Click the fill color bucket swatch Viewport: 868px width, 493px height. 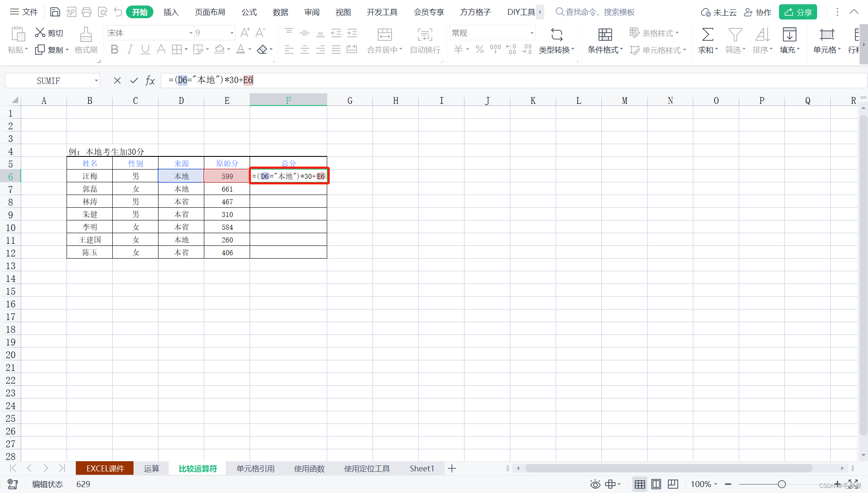(x=219, y=50)
